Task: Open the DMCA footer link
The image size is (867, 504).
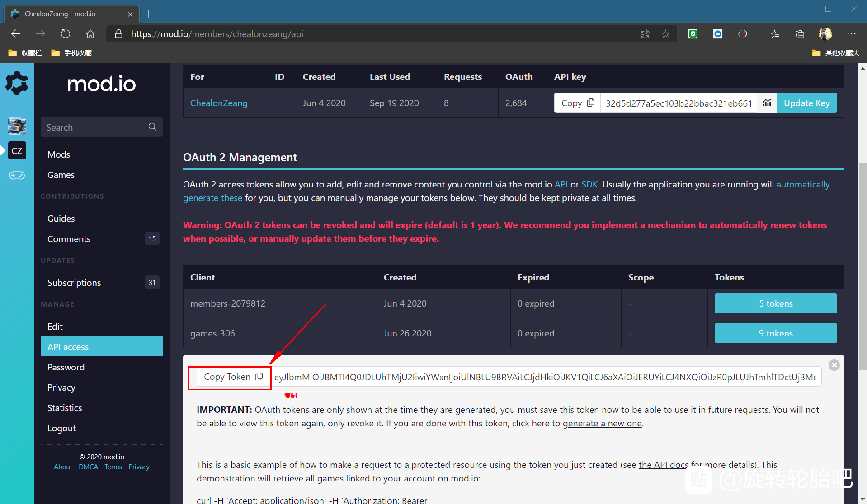Action: pyautogui.click(x=88, y=467)
